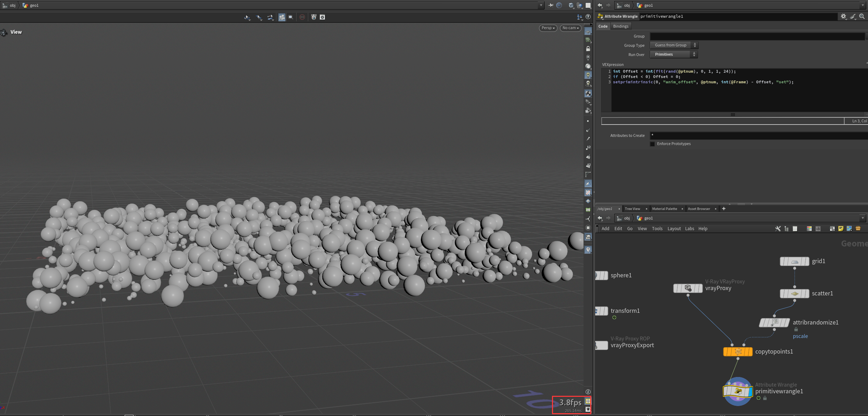Open the display options dropdown icon
This screenshot has height=416, width=868.
(x=580, y=17)
